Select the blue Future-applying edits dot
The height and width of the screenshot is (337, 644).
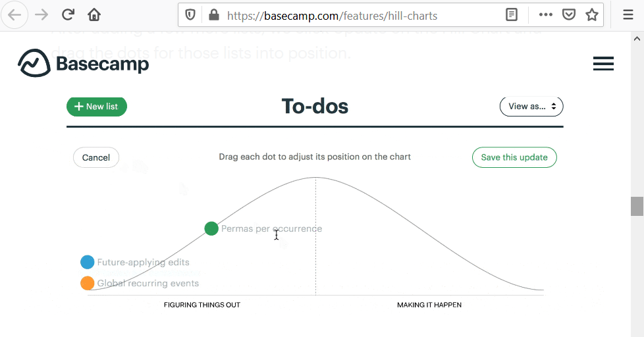(x=88, y=262)
